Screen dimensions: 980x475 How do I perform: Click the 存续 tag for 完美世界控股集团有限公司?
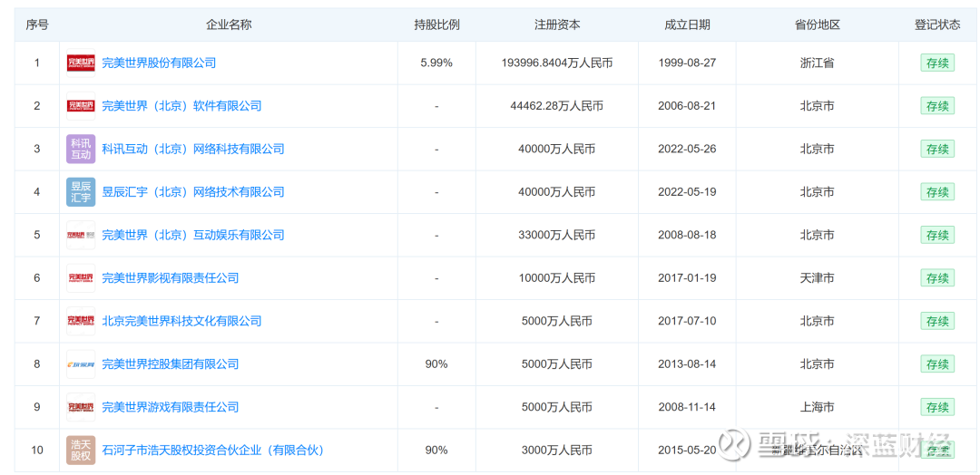click(936, 364)
